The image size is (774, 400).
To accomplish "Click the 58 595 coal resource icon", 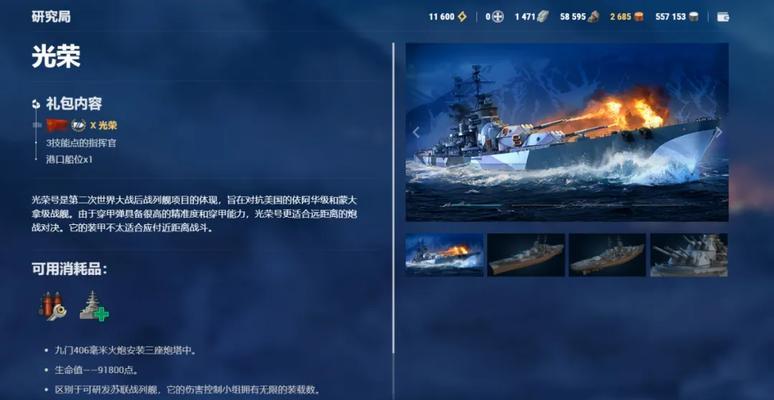I will click(x=593, y=17).
